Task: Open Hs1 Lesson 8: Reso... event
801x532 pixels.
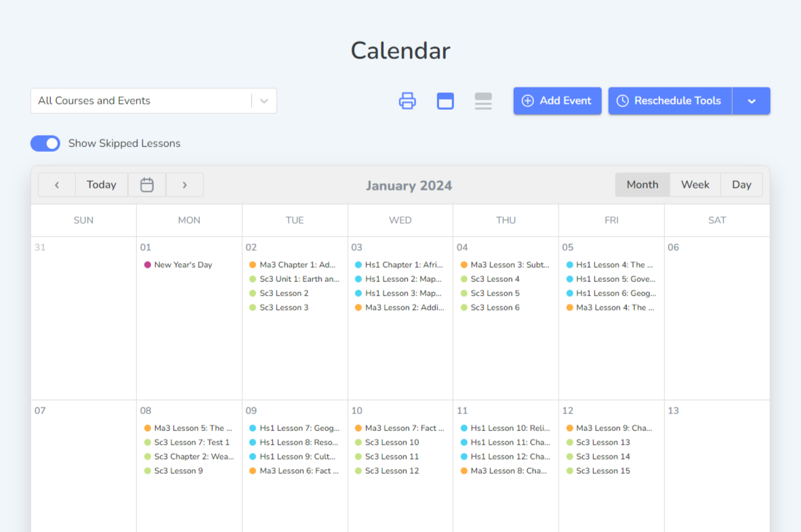Action: click(x=293, y=443)
